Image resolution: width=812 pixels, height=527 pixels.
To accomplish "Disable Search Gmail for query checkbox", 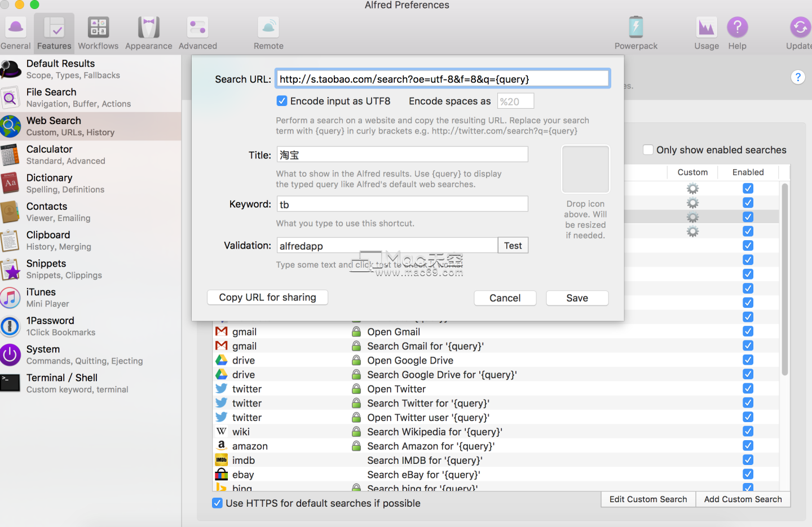I will click(x=748, y=346).
